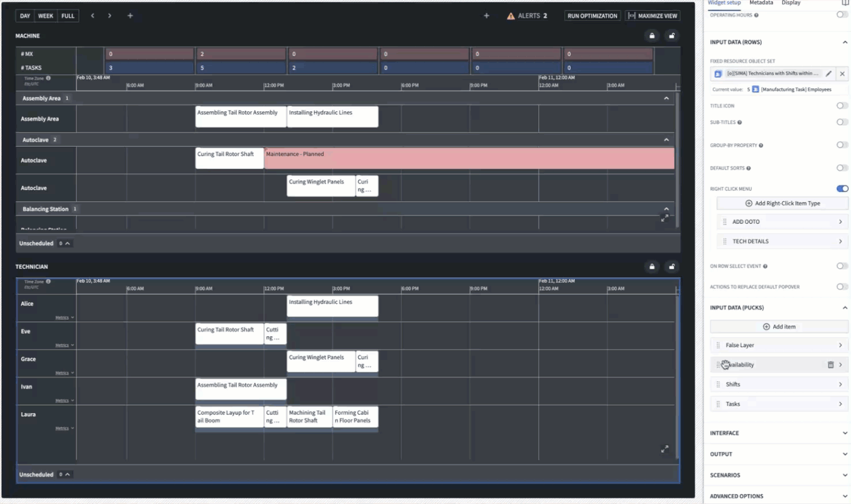
Task: Click the Maximize View button
Action: coord(652,16)
